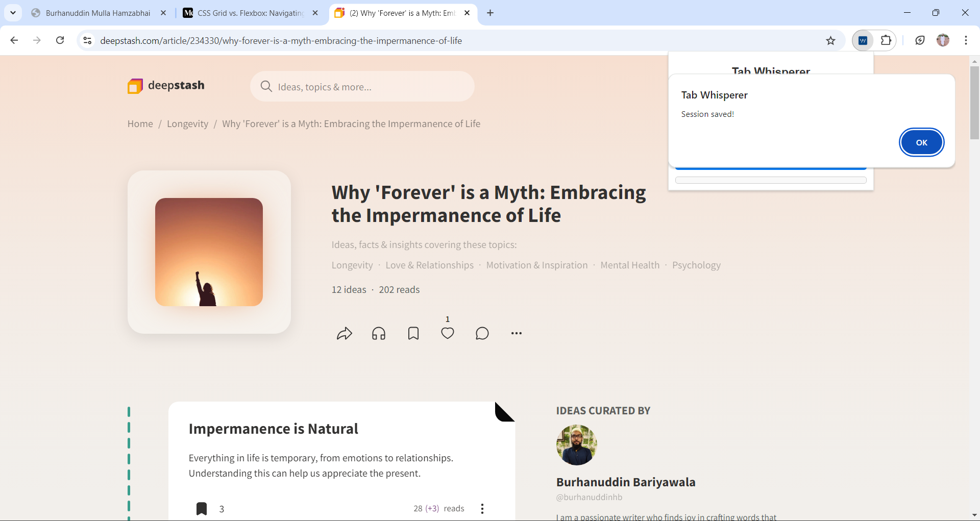Screen dimensions: 980x521
Task: Bookmark the article with the outlined bookmark icon
Action: (x=413, y=334)
